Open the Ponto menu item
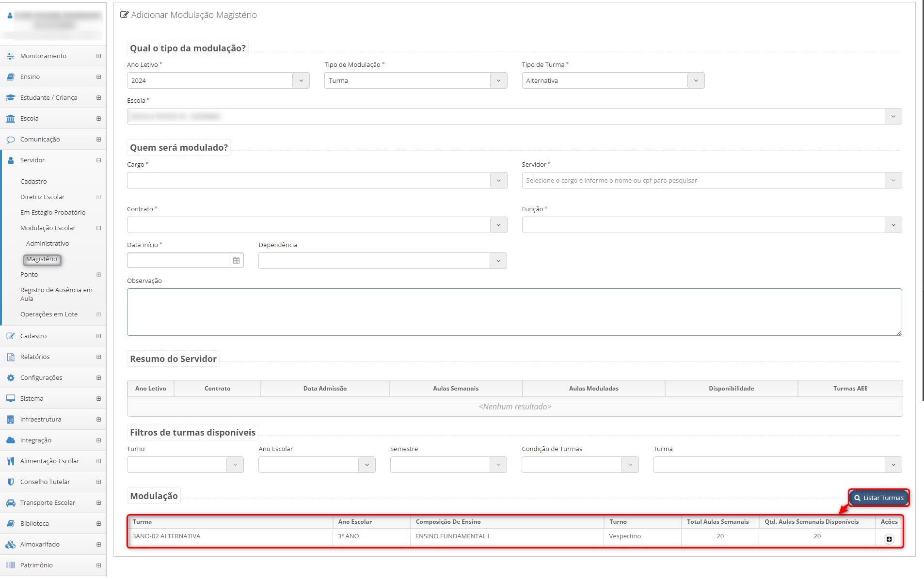Screen dimensions: 924x579 click(x=29, y=275)
